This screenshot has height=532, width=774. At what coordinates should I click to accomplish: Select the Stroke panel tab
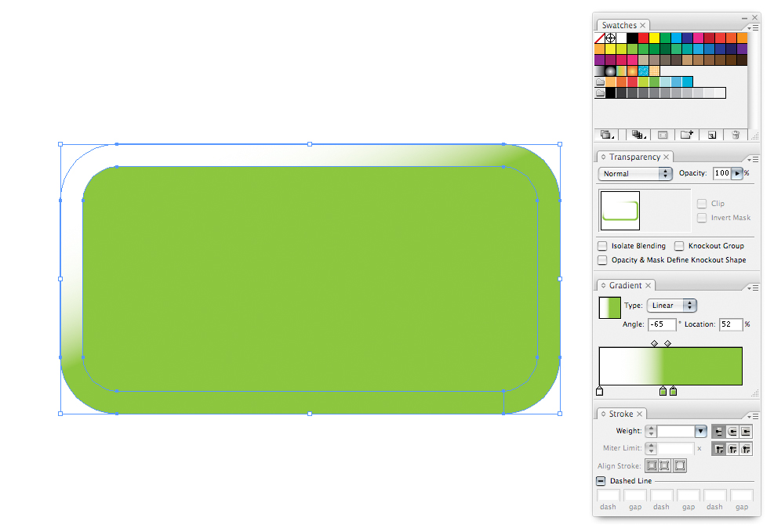pos(621,414)
